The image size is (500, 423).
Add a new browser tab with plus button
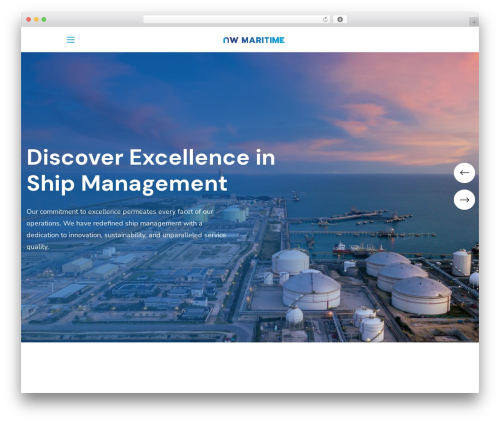[x=474, y=22]
